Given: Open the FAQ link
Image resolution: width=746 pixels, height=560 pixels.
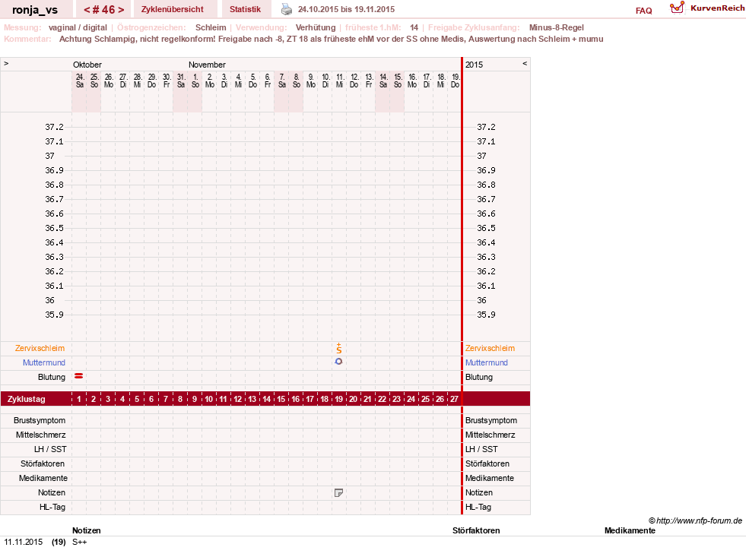Looking at the screenshot, I should click(x=643, y=11).
